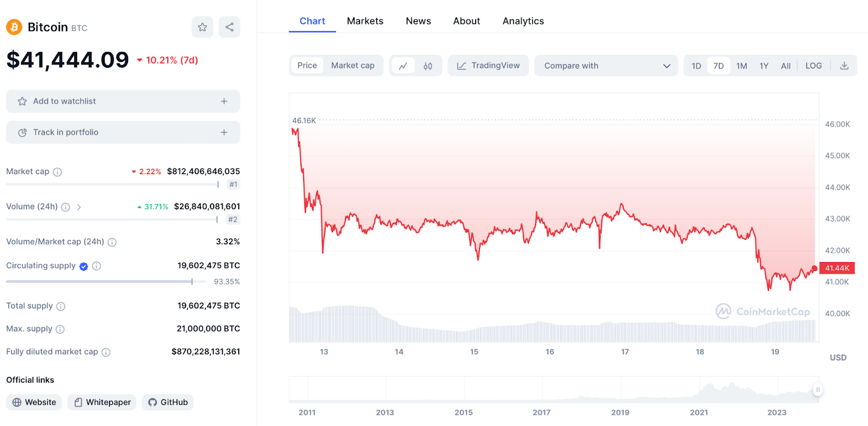Image resolution: width=868 pixels, height=426 pixels.
Task: Click the $26,840,081,601 volume value
Action: click(x=207, y=207)
